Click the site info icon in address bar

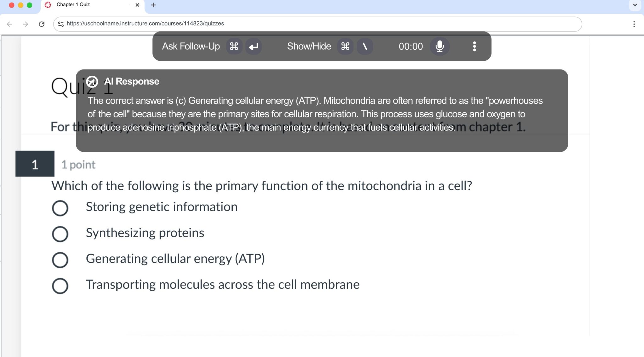click(x=61, y=24)
